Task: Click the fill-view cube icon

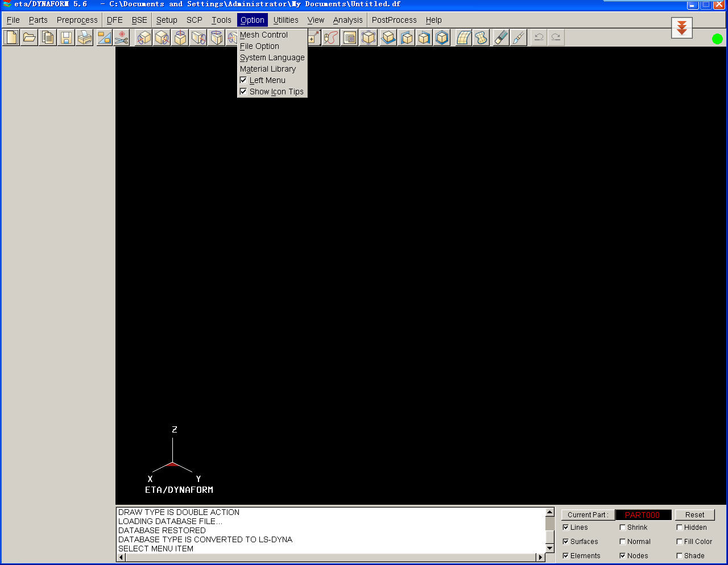Action: click(369, 38)
